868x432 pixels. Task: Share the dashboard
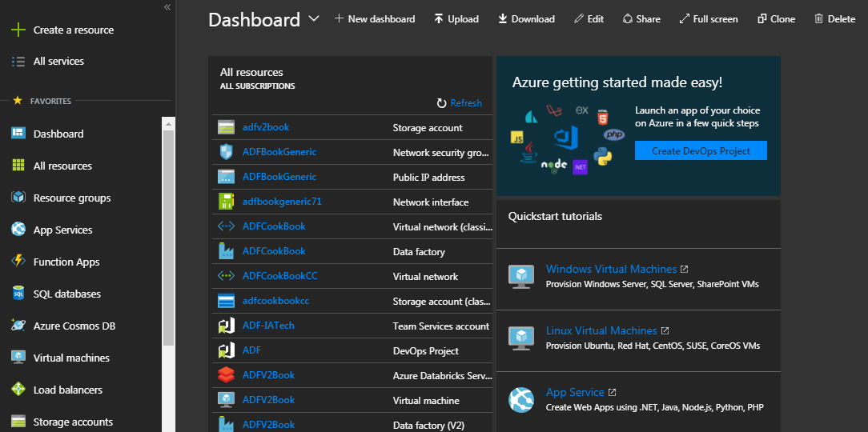(641, 19)
